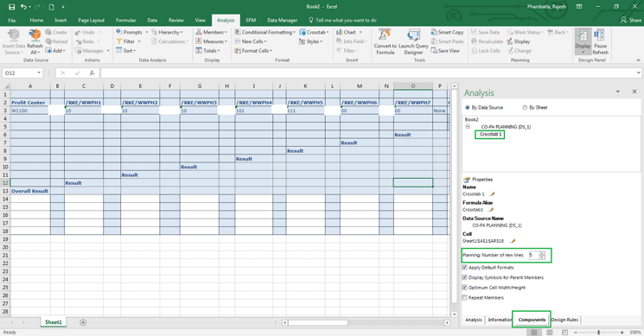This screenshot has height=336, width=644.
Task: Close the Analysis design panel
Action: coord(634,92)
